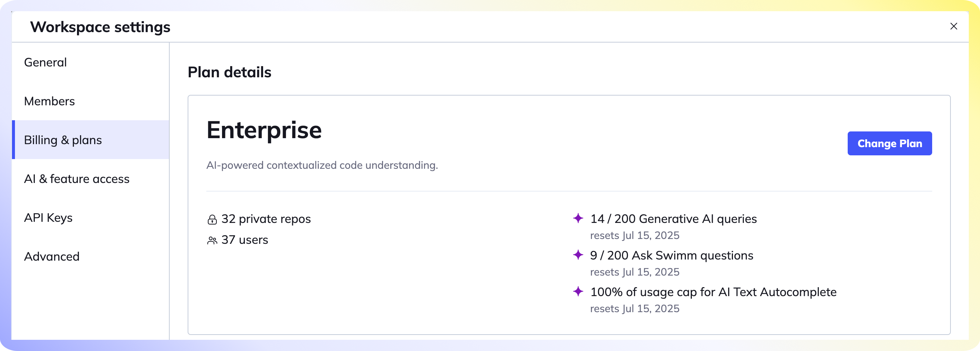Click the lock icon beside private repos
Screen dimensions: 980x351
[x=212, y=220]
